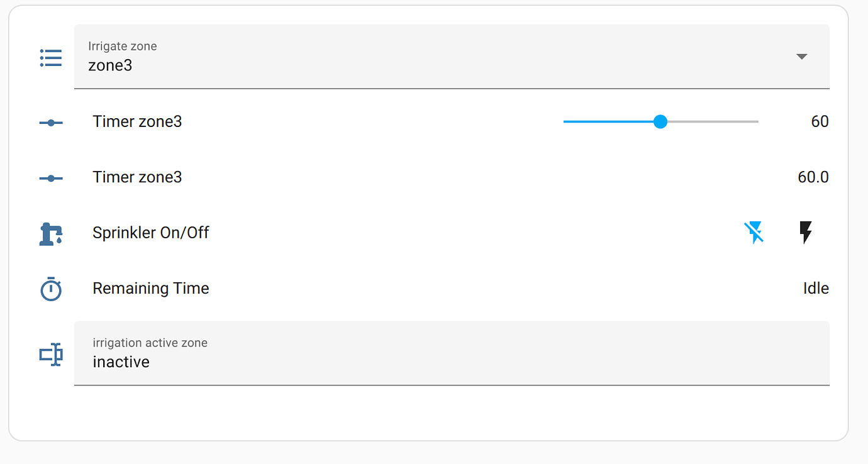Click the 60.0 value of Timer zone3
This screenshot has width=868, height=464.
[x=813, y=177]
